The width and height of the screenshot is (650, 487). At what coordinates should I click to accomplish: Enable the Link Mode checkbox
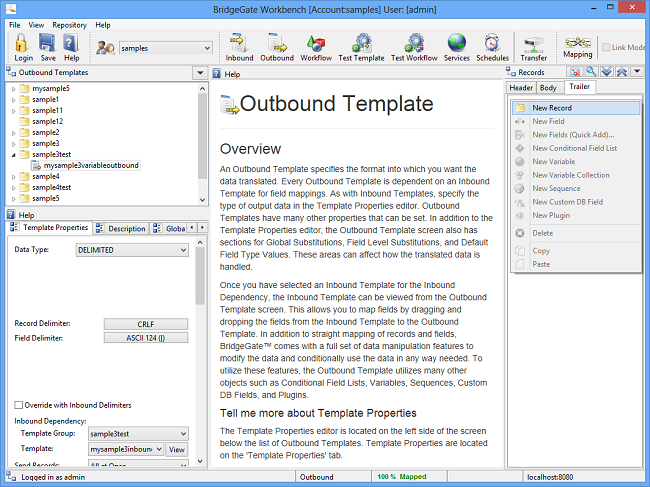pyautogui.click(x=606, y=47)
